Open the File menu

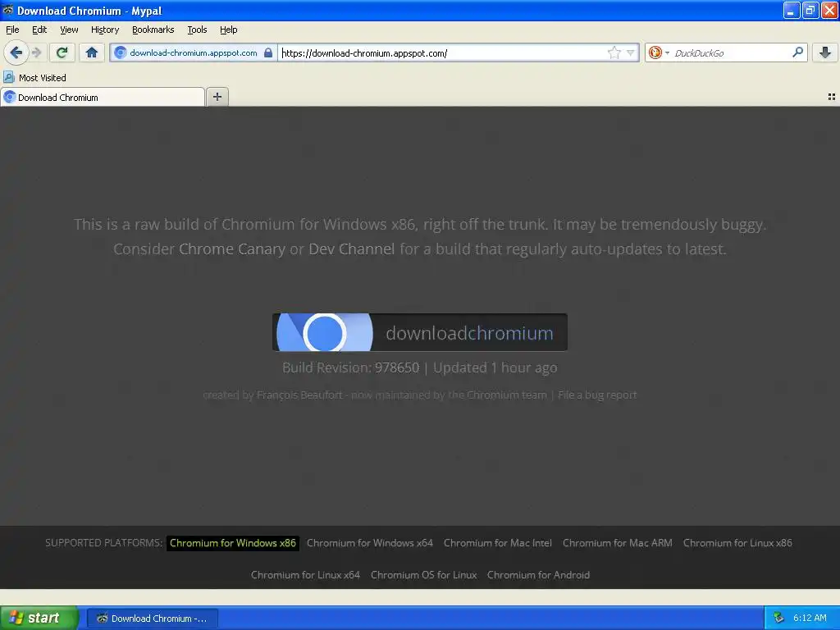click(x=12, y=30)
